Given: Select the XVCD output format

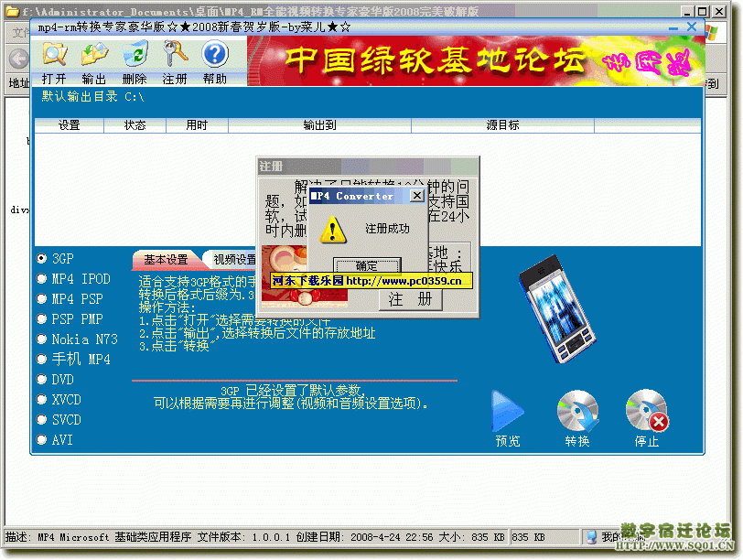Looking at the screenshot, I should tap(59, 400).
